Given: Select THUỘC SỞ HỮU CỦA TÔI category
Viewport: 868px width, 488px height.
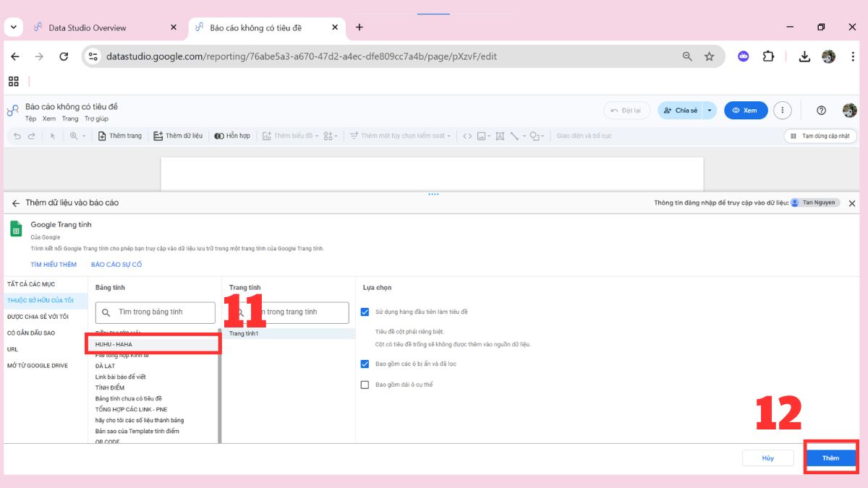Looking at the screenshot, I should [x=45, y=300].
